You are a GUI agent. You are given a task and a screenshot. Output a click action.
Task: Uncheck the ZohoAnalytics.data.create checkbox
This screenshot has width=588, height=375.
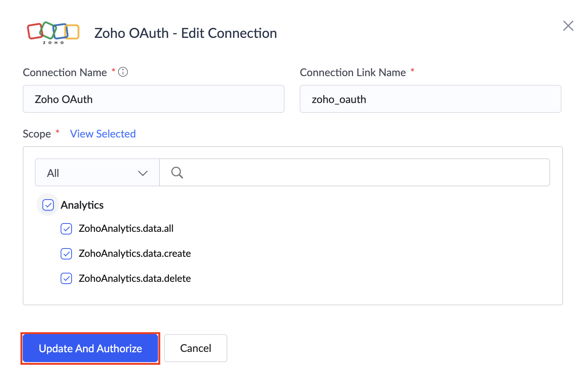coord(66,254)
